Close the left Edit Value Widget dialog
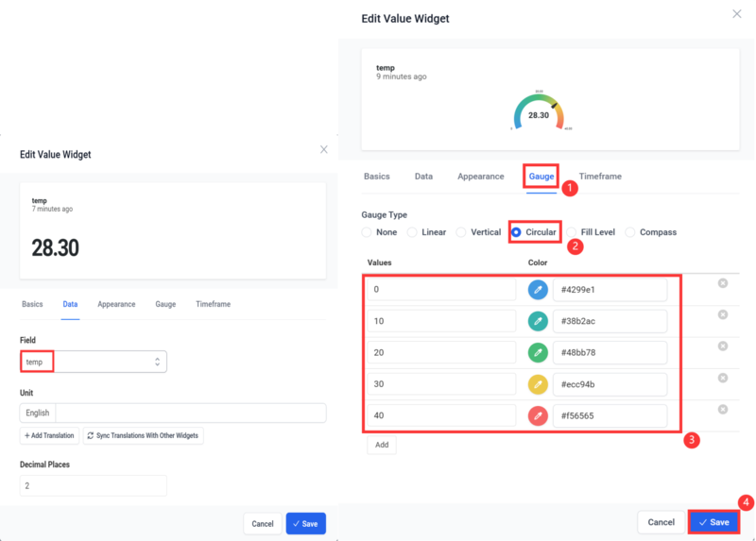Screen dimensions: 756x541 323,149
